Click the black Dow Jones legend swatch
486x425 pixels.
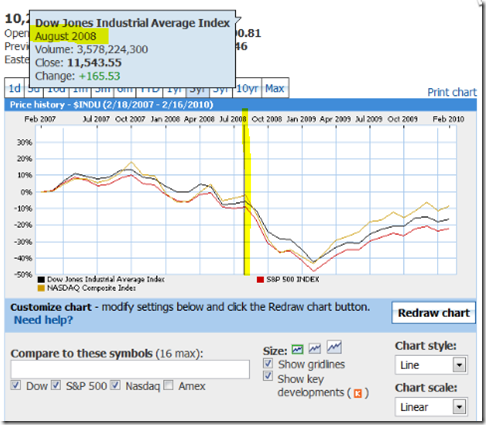(x=41, y=279)
